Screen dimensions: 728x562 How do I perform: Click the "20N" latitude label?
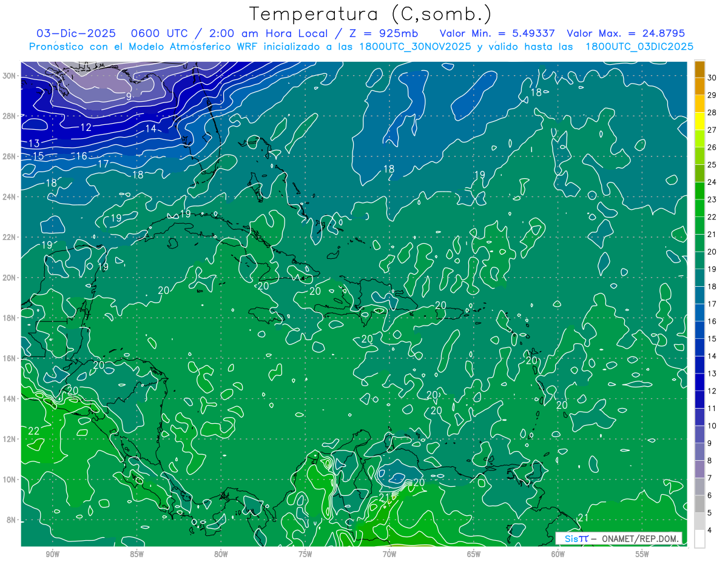pyautogui.click(x=10, y=278)
